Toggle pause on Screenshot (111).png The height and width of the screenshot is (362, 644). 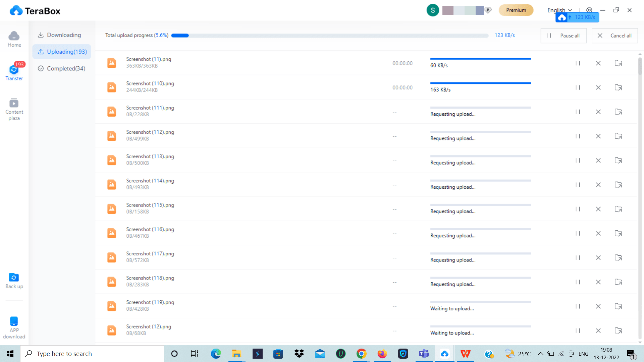[578, 111]
